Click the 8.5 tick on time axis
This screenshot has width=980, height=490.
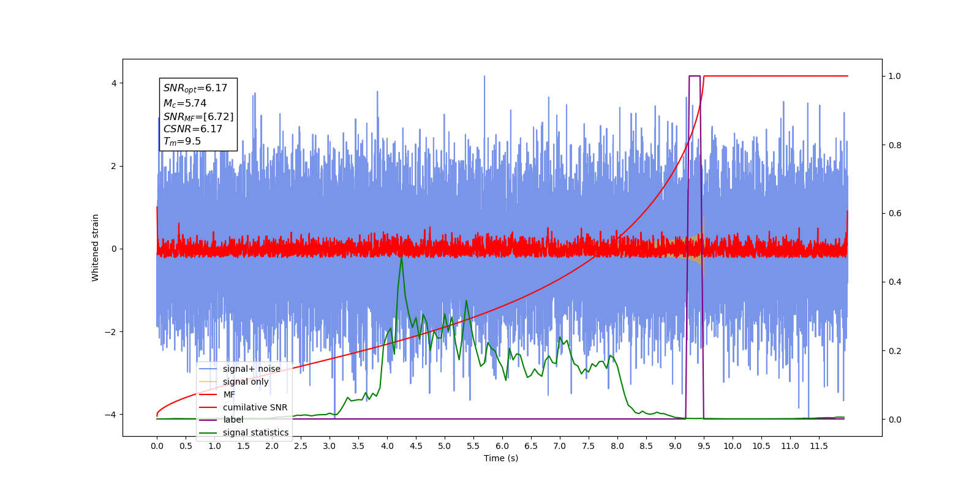pos(646,446)
